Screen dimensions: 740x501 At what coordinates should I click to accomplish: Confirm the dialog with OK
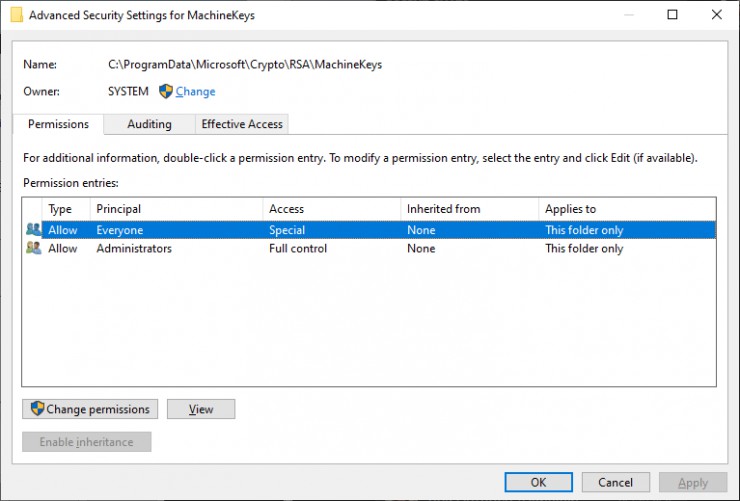click(x=538, y=482)
